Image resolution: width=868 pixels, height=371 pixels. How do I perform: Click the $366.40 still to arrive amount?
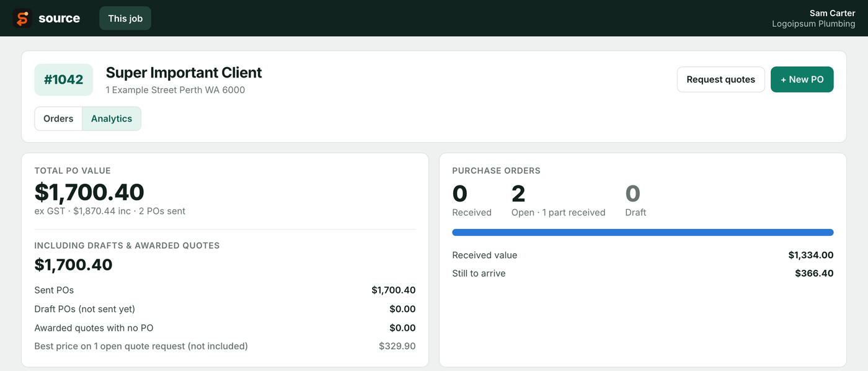tap(814, 274)
